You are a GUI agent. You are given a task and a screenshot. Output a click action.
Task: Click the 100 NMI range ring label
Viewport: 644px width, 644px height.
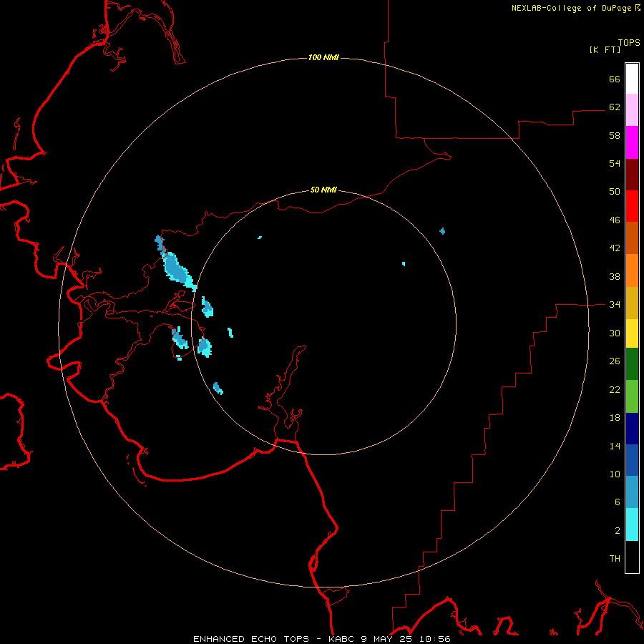[323, 57]
